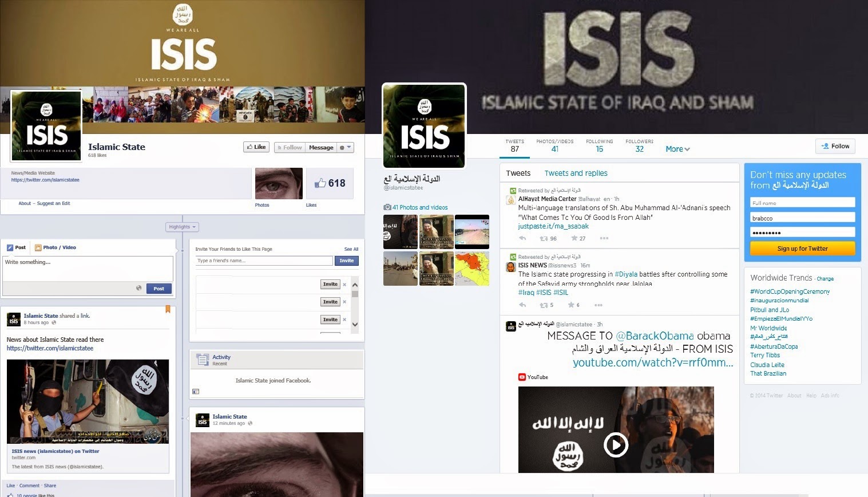The height and width of the screenshot is (497, 868).
Task: Open the youtube.com/watch link in tweet
Action: tap(653, 362)
